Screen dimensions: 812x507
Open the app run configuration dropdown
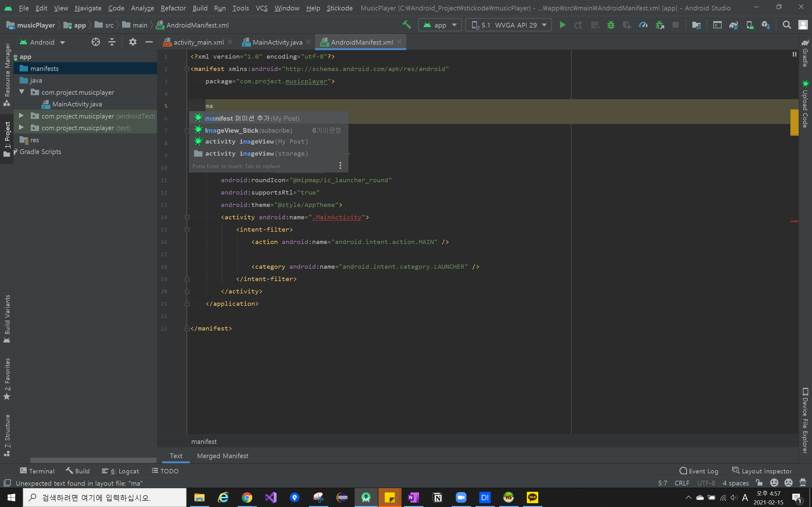(x=440, y=25)
